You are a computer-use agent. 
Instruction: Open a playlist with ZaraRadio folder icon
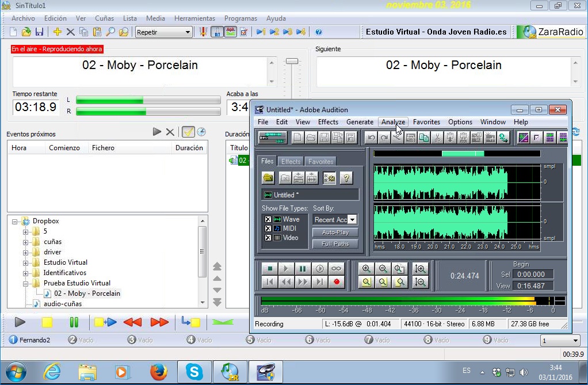[x=26, y=32]
